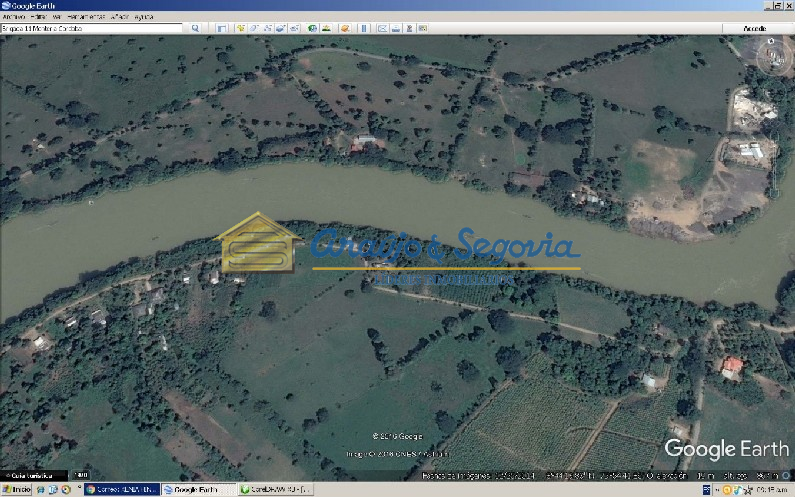
Task: Click the search magnifier button
Action: [194, 29]
